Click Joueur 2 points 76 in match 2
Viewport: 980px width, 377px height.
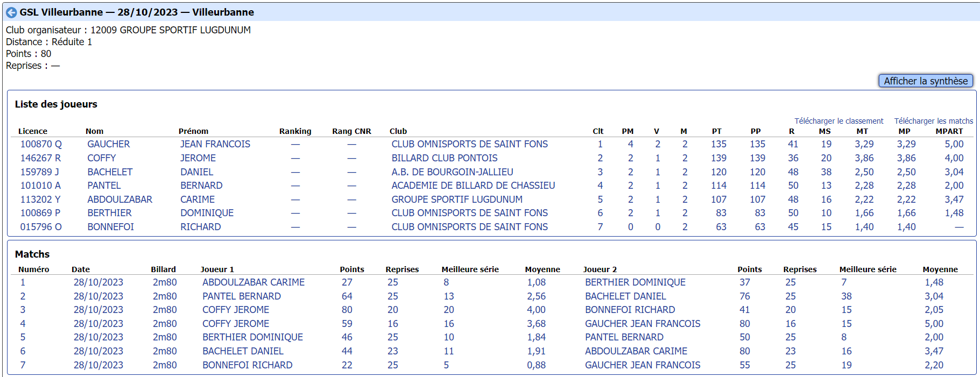tap(745, 296)
